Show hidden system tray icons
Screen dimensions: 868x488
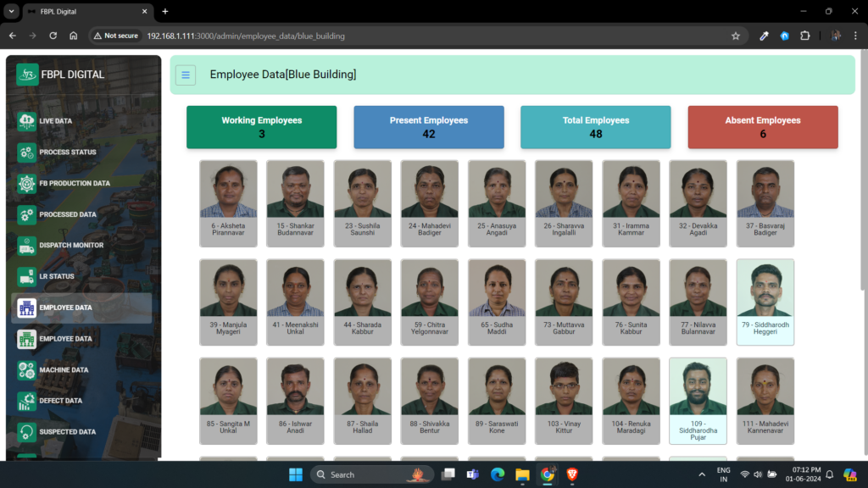click(x=702, y=474)
